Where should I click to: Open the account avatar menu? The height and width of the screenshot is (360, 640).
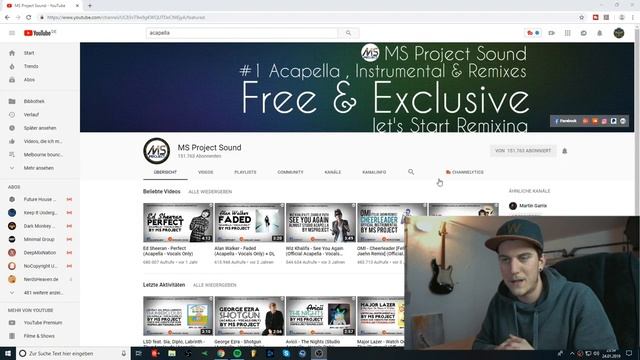point(619,33)
